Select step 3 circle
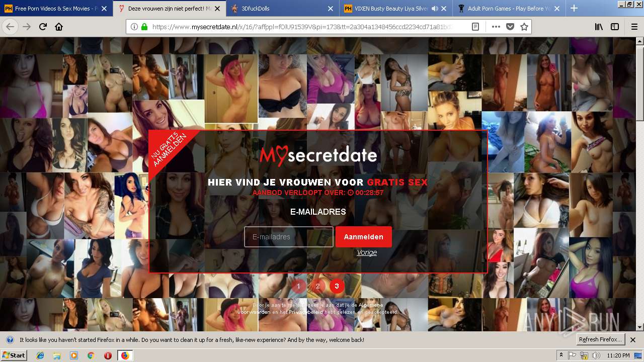The image size is (644, 362). coord(337,286)
